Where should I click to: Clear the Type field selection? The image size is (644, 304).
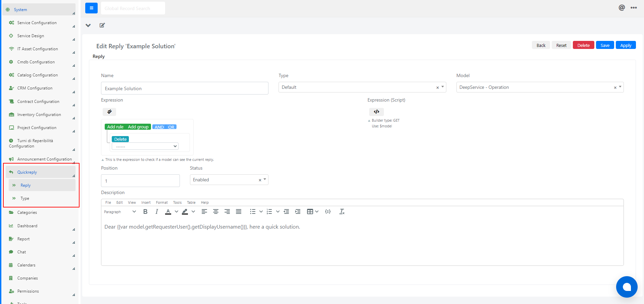click(438, 87)
